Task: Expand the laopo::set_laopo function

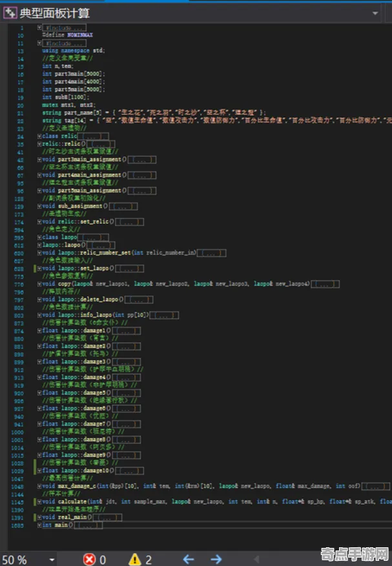Action: point(39,268)
